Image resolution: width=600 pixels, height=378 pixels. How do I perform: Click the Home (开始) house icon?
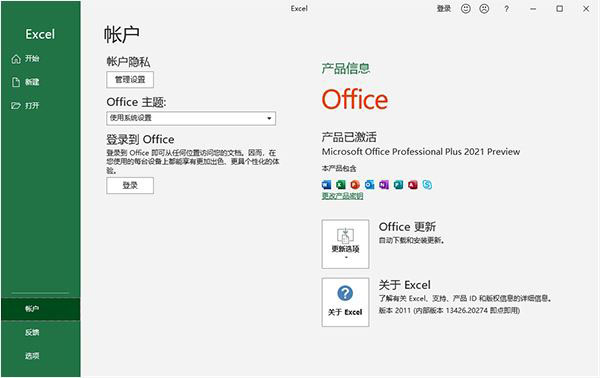coord(16,59)
